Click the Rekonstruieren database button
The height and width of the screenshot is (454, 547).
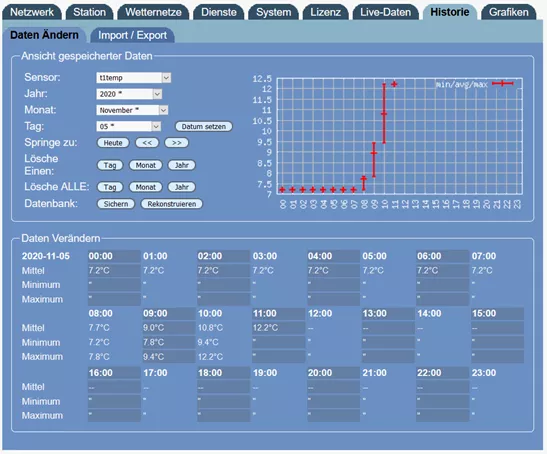pos(172,204)
